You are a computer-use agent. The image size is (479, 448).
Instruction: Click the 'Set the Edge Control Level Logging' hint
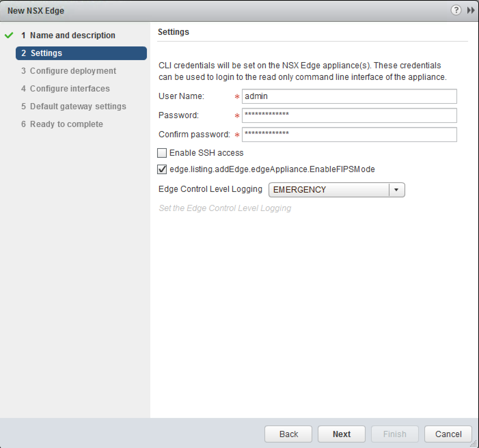225,208
